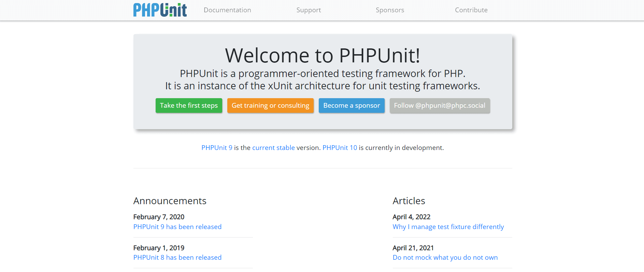The image size is (644, 272).
Task: Click the blue Become a sponsor button
Action: (x=352, y=106)
